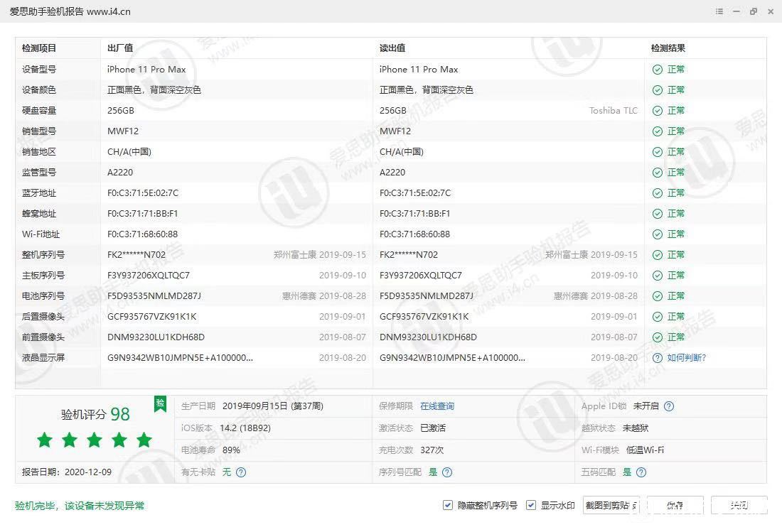Image resolution: width=782 pixels, height=532 pixels.
Task: Open help icon beside Apple ID锁 未开启
Action: click(x=669, y=406)
